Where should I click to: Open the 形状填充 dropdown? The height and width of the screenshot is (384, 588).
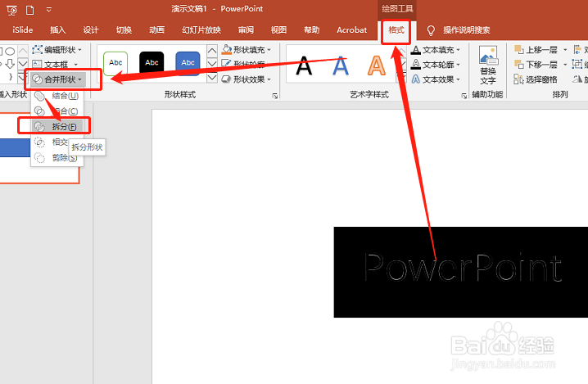(246, 49)
